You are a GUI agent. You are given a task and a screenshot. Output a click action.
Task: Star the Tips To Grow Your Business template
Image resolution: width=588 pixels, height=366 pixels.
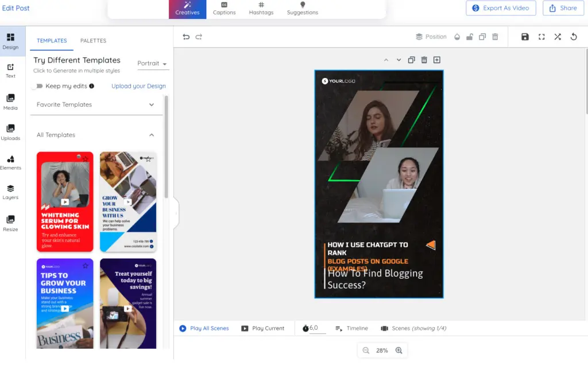coord(86,266)
